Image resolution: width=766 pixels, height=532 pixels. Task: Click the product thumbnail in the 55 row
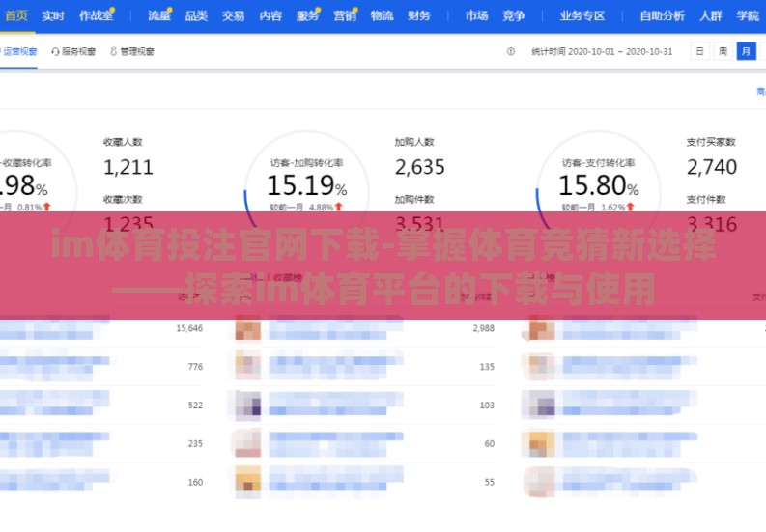247,482
